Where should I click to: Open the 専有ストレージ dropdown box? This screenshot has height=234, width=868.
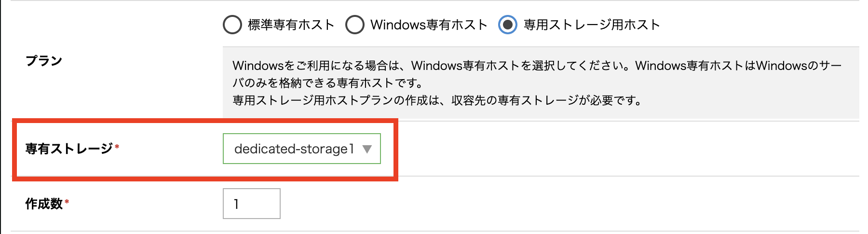coord(301,149)
